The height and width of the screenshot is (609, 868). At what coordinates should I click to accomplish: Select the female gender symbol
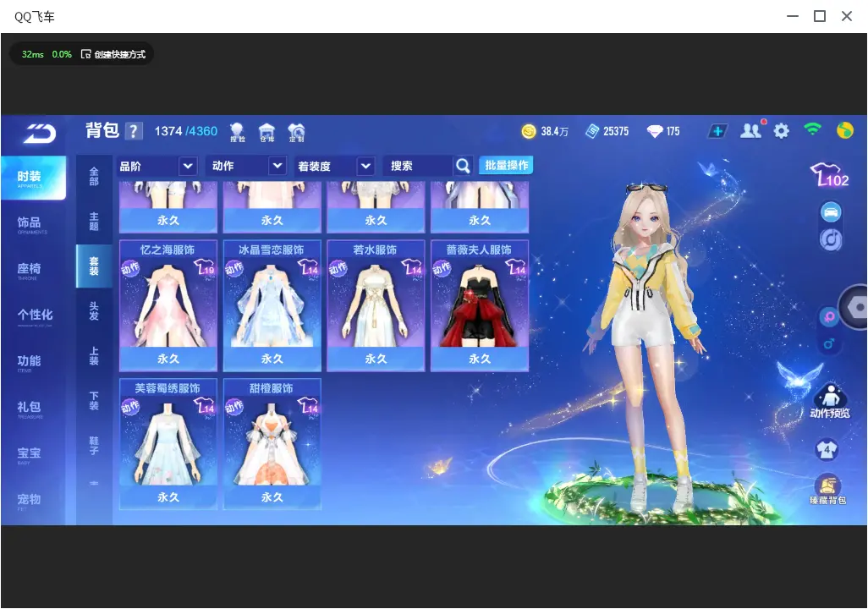(x=829, y=317)
